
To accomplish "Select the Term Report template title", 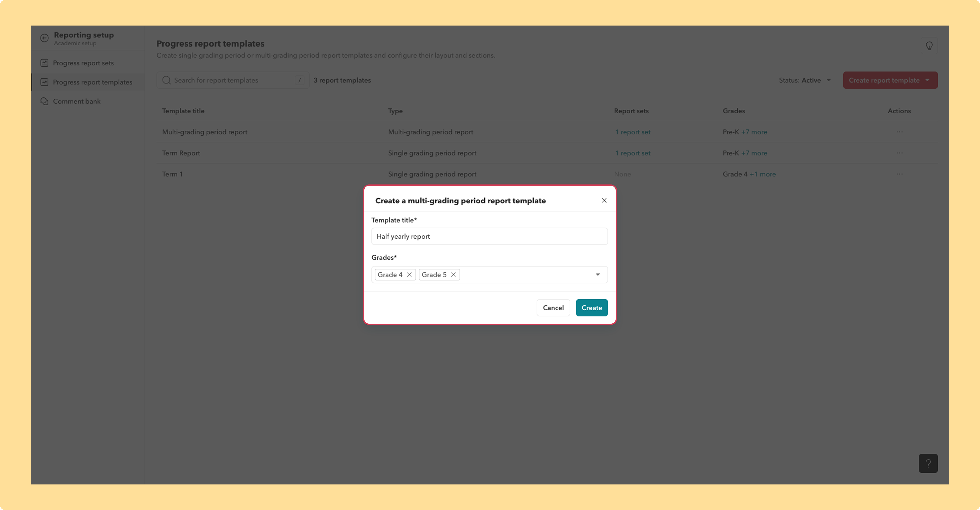I will coord(181,153).
